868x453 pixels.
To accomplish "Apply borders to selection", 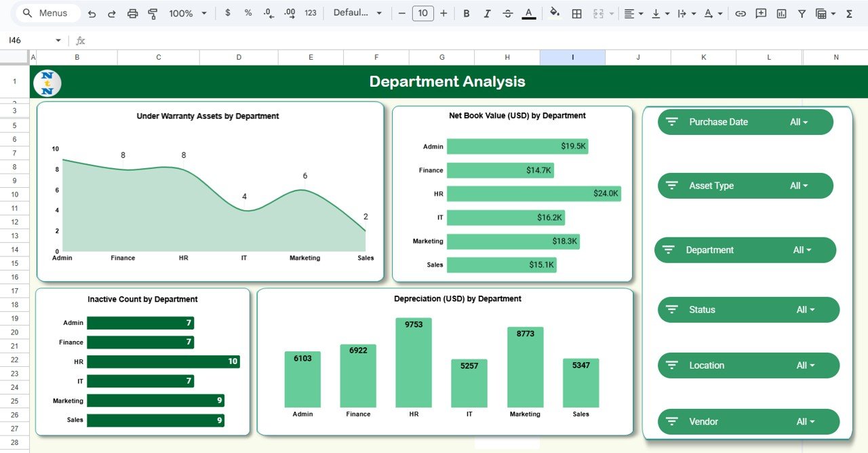I will [577, 13].
